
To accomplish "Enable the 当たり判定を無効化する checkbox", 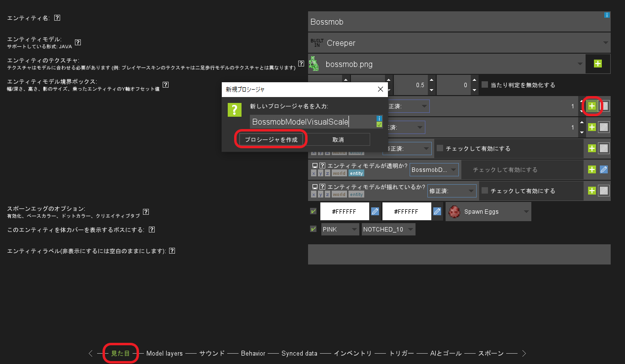I will pos(486,85).
